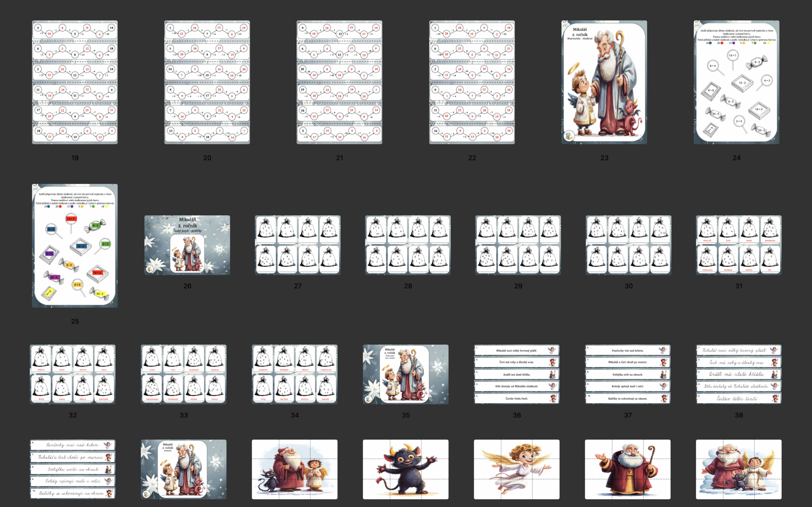Select page thumbnail number 19
812x507 pixels.
[75, 82]
